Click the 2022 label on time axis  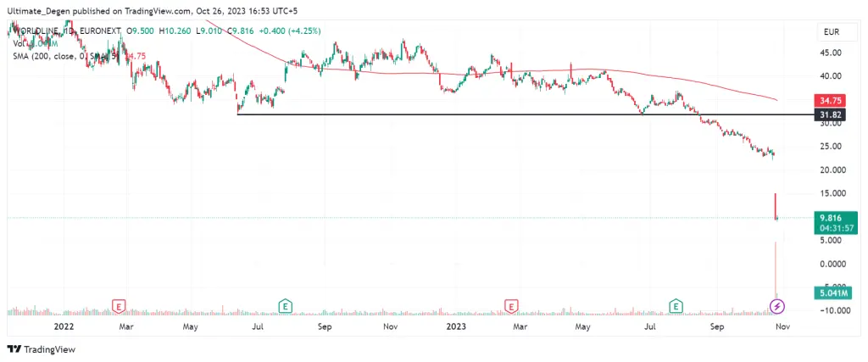[x=64, y=326]
